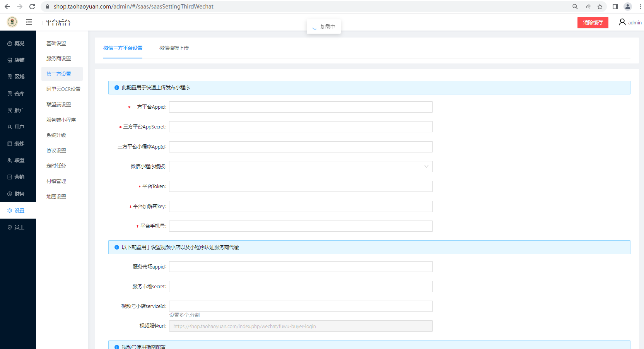Open the 推广 sidebar item
Viewport: 644px width, 349px height.
click(18, 110)
